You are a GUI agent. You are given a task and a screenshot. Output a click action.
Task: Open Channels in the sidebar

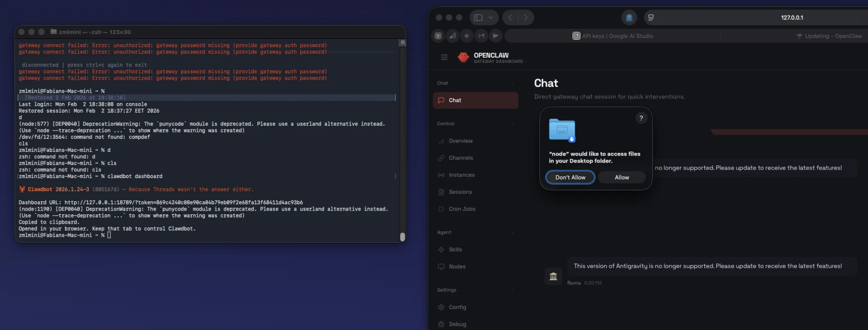(475, 158)
